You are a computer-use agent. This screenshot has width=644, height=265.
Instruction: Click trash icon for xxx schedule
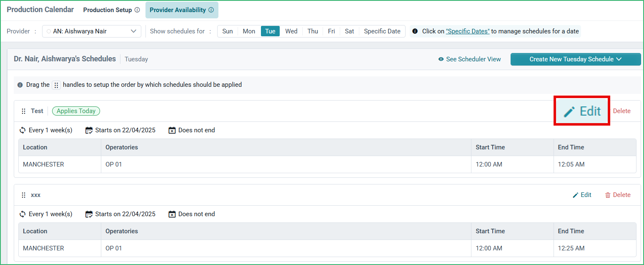(x=608, y=195)
